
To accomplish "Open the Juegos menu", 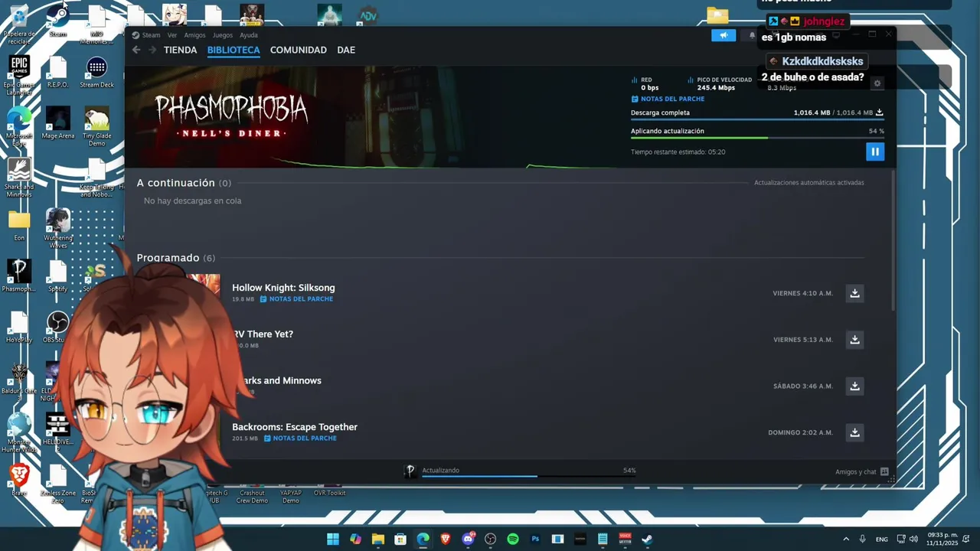I will (223, 35).
